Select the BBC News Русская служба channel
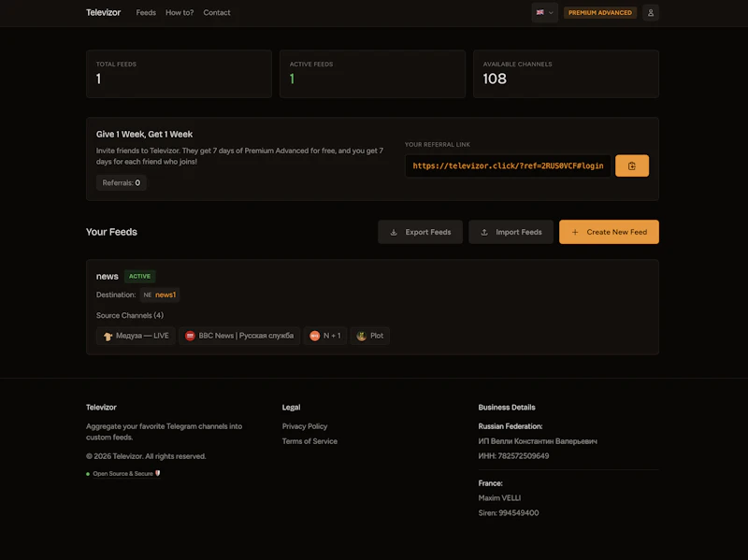Viewport: 748px width, 560px height. coord(239,336)
